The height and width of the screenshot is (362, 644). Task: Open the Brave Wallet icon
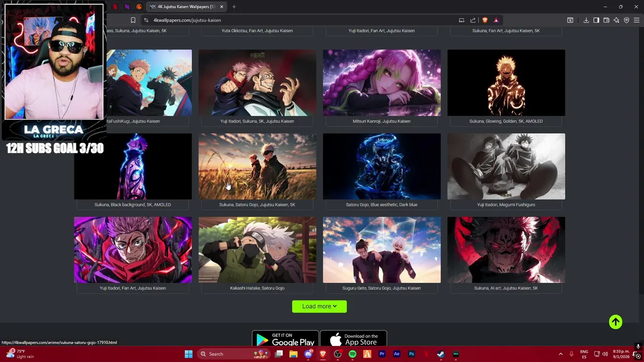[x=606, y=20]
